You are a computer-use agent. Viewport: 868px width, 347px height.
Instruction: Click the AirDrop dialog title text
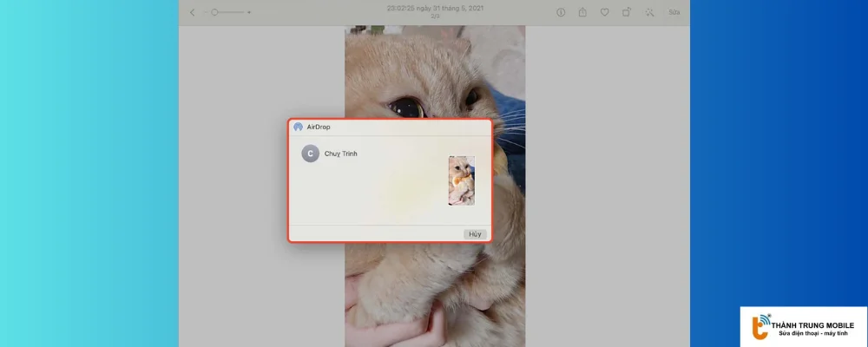pyautogui.click(x=319, y=127)
